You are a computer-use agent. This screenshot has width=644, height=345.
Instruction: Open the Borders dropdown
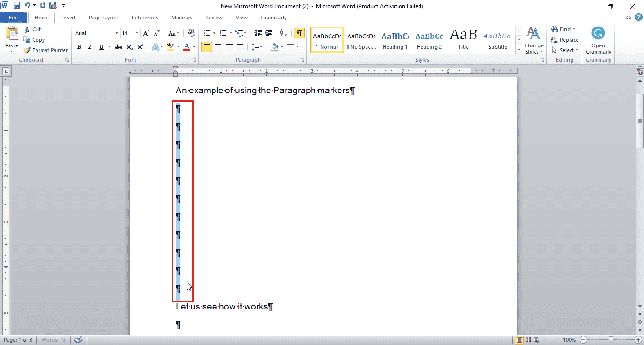[297, 47]
